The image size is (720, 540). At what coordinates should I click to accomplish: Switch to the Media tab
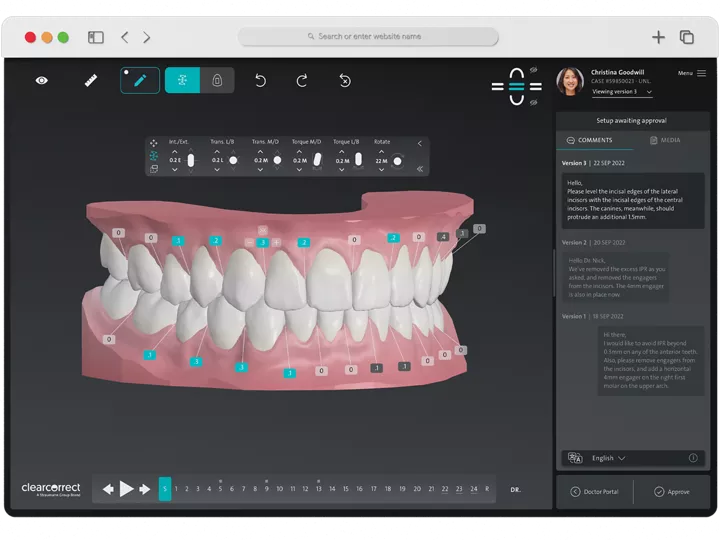pyautogui.click(x=665, y=140)
